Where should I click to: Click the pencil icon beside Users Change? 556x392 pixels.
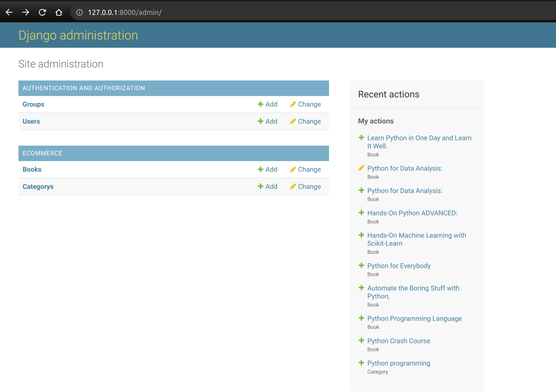point(293,121)
